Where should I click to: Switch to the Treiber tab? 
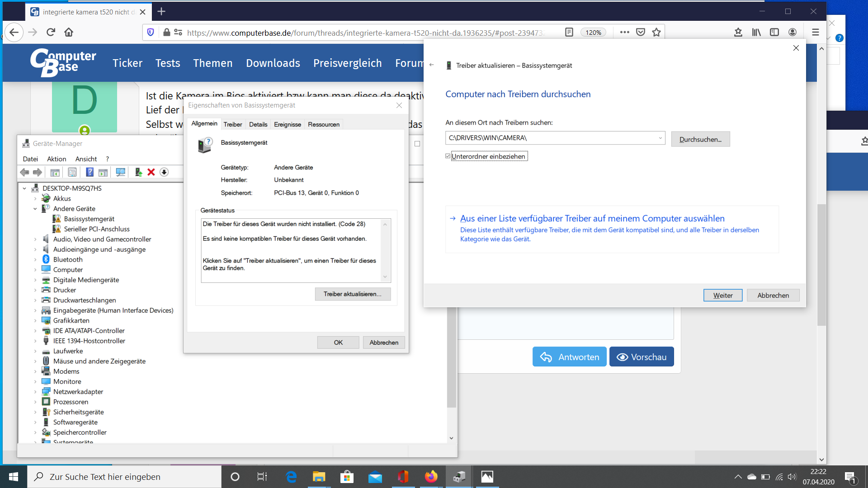[x=232, y=124]
